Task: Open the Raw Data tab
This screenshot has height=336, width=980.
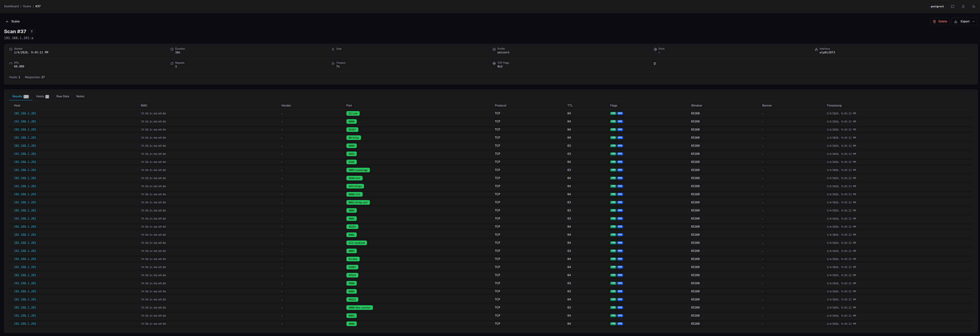Action: pyautogui.click(x=62, y=97)
